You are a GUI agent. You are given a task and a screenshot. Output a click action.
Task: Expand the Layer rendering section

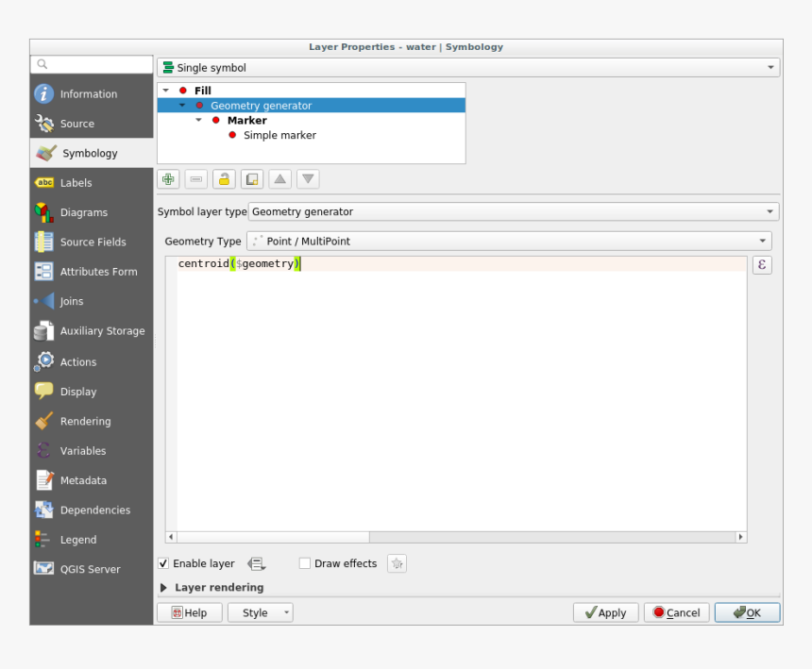[163, 587]
